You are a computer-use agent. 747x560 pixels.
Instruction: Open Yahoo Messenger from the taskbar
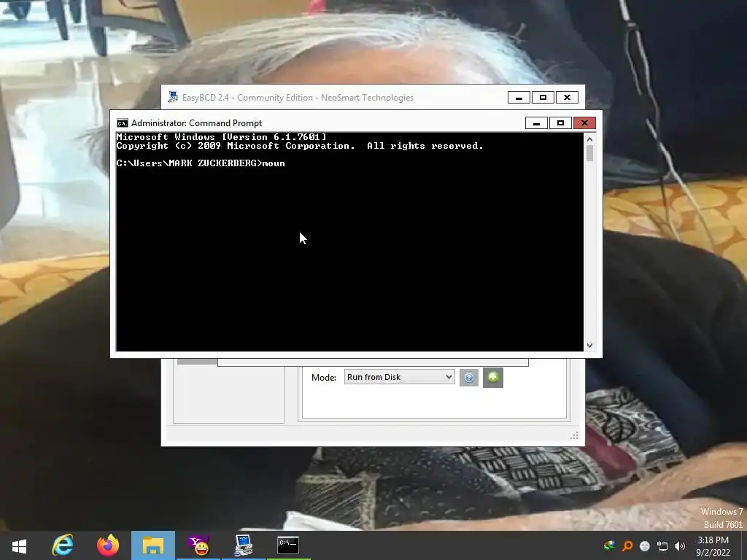click(198, 545)
